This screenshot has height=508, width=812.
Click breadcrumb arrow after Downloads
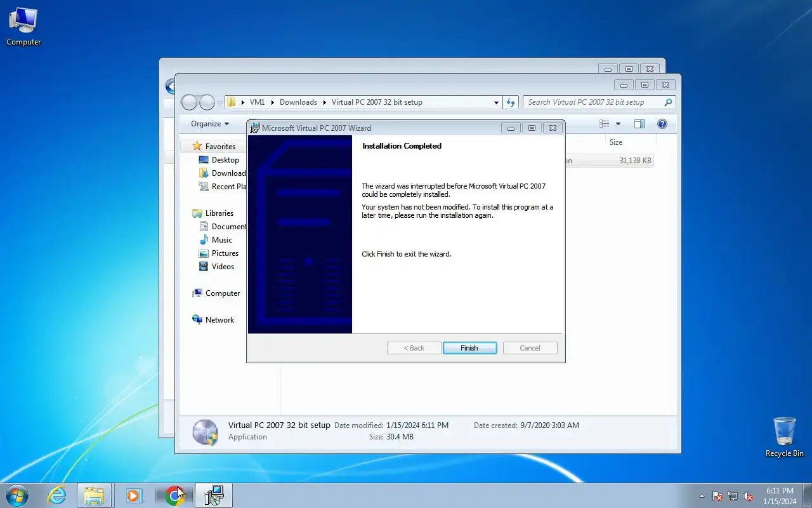tap(324, 102)
